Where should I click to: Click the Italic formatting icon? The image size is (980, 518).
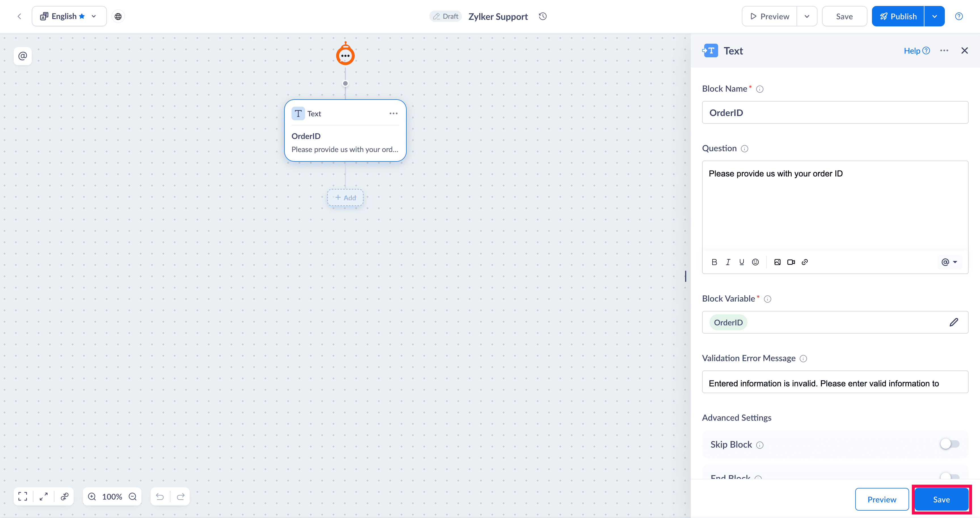click(x=728, y=262)
